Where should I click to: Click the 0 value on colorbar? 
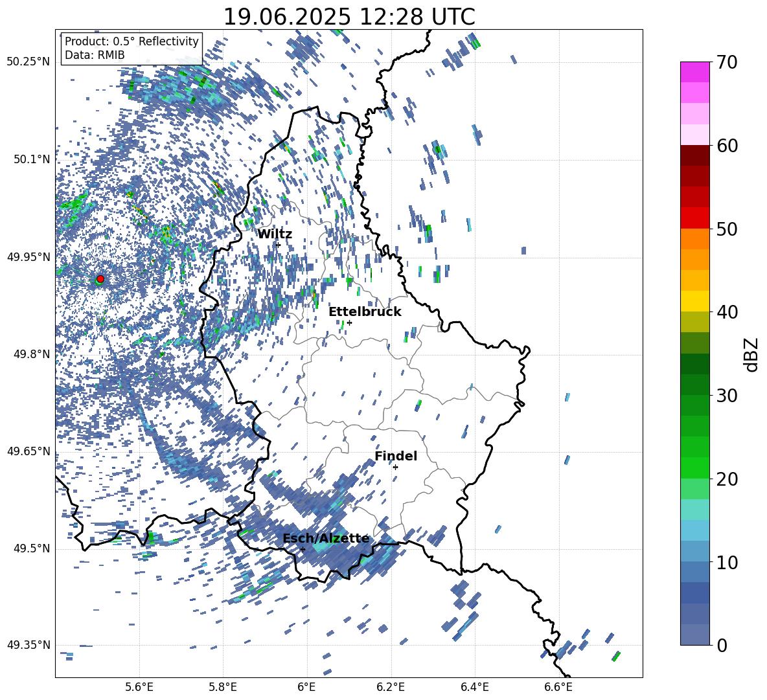(722, 645)
